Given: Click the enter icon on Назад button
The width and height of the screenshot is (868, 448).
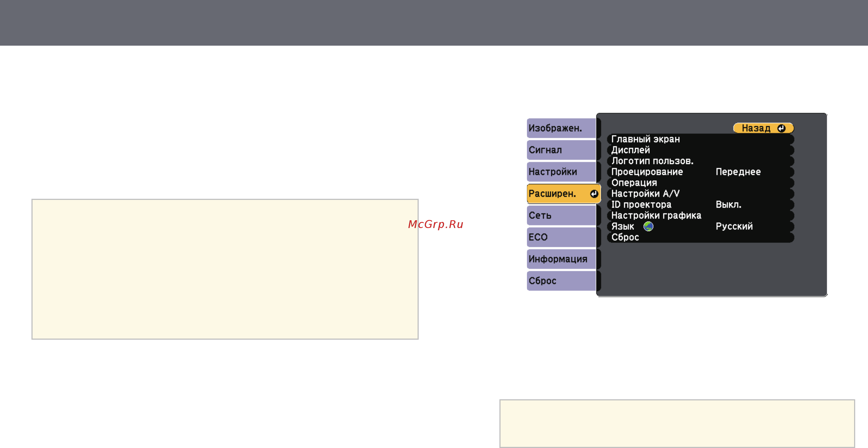Looking at the screenshot, I should pos(781,128).
